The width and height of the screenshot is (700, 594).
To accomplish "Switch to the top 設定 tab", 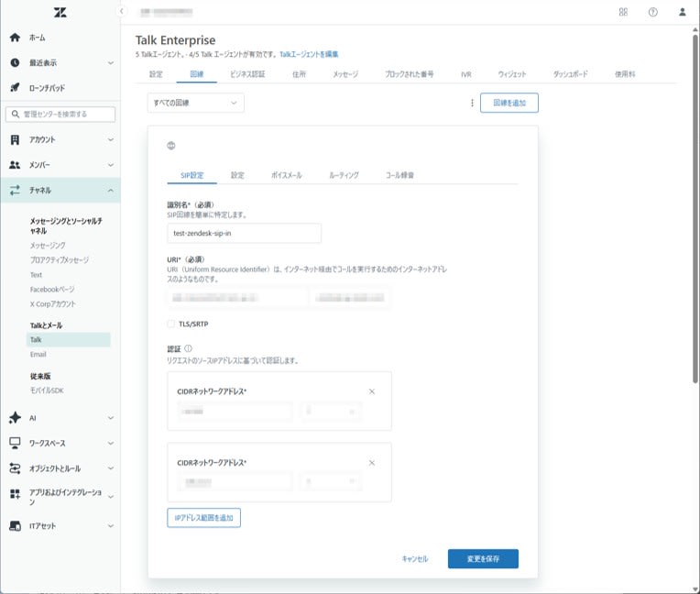I will pyautogui.click(x=156, y=74).
